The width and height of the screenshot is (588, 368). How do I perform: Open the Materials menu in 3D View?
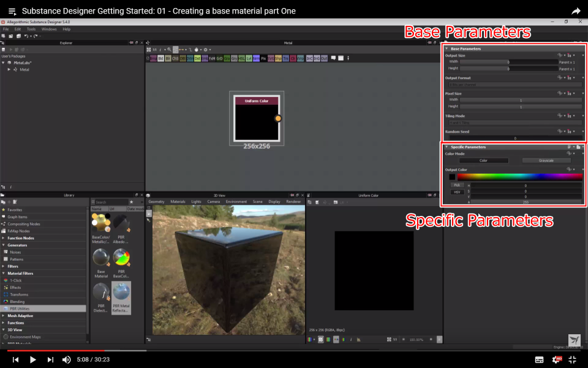tap(178, 202)
